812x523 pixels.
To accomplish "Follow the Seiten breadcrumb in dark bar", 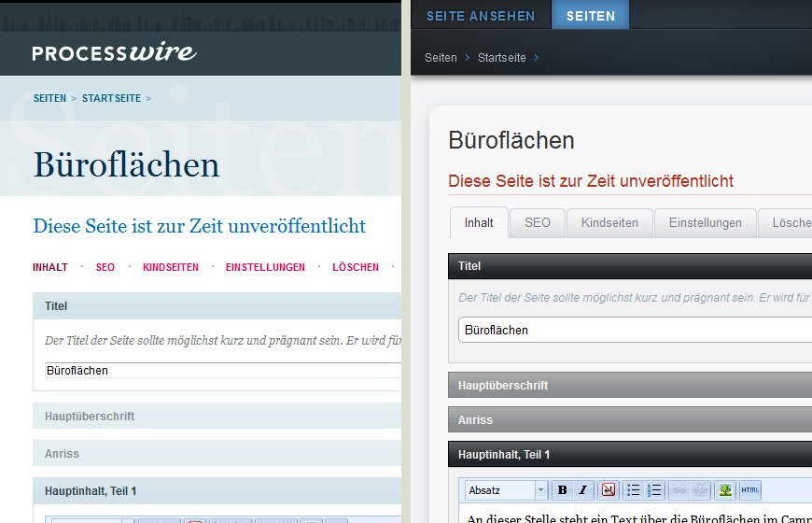I will click(441, 58).
